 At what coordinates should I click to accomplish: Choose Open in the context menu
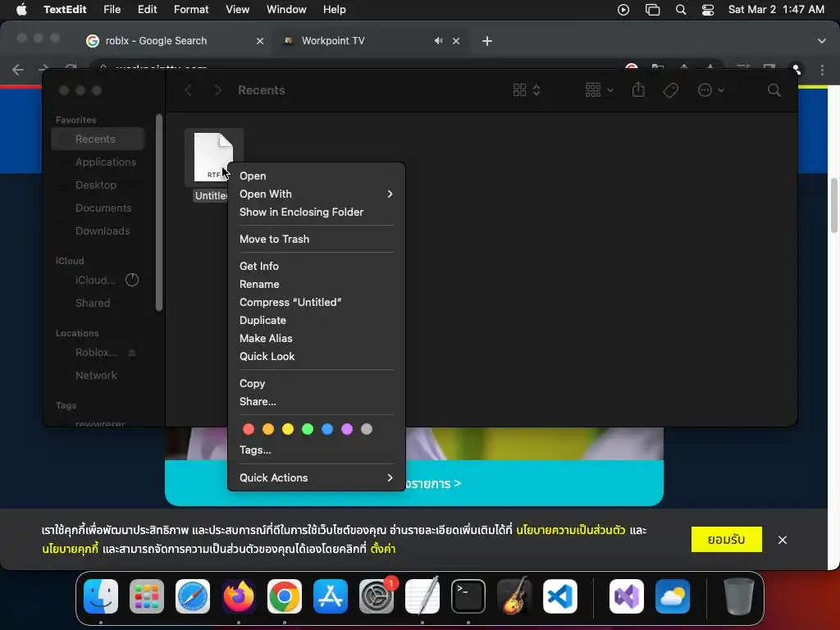pos(316,176)
